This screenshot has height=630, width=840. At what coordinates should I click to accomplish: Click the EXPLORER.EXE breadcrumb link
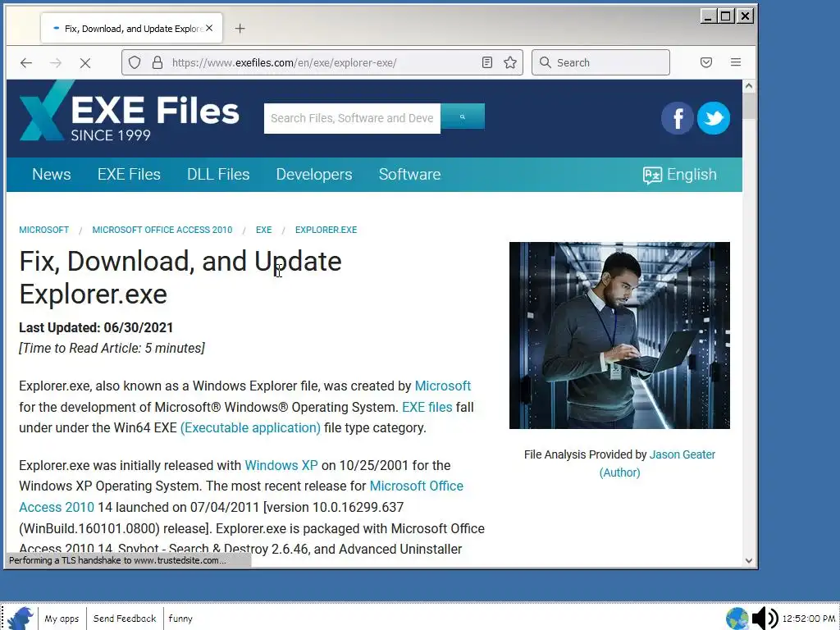coord(326,230)
